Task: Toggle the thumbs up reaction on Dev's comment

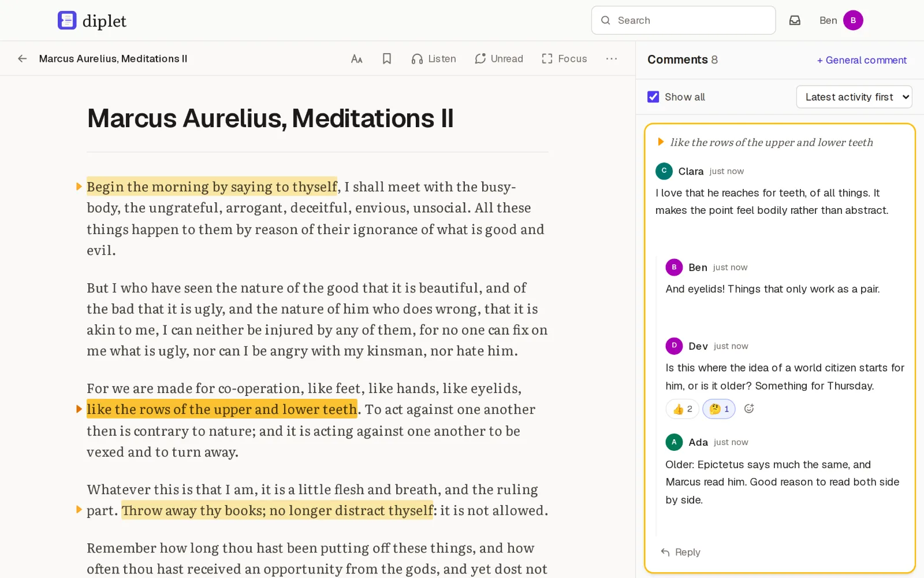Action: (682, 409)
